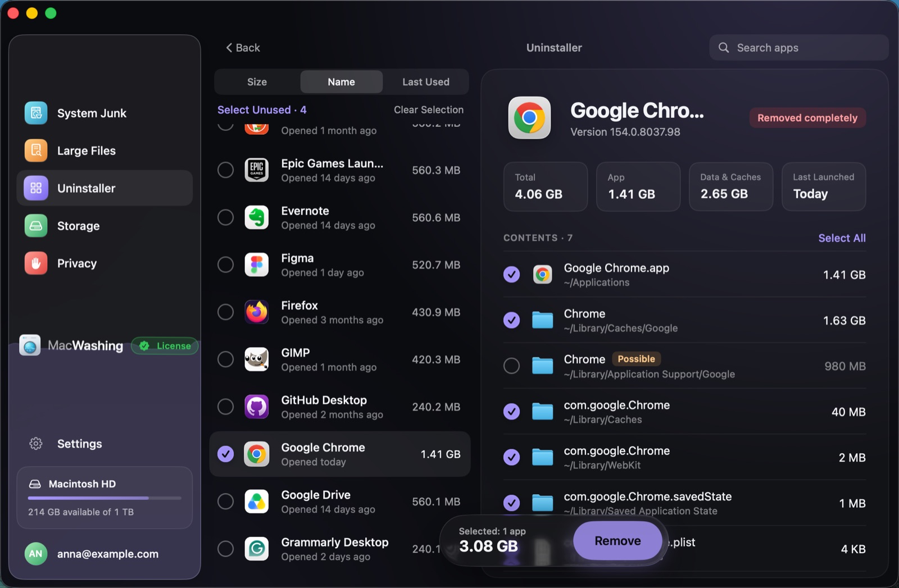Uncheck com.google.Chrome.savedState item
This screenshot has width=899, height=588.
[511, 503]
